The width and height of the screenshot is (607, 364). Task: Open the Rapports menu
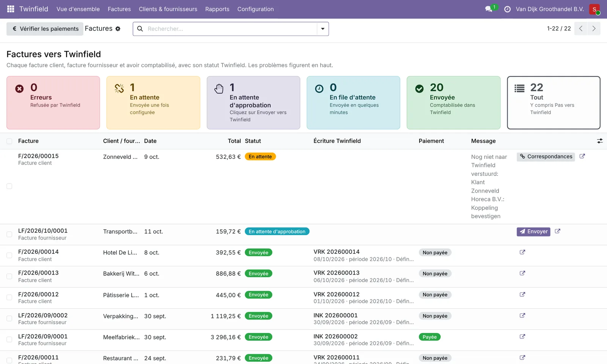point(217,9)
